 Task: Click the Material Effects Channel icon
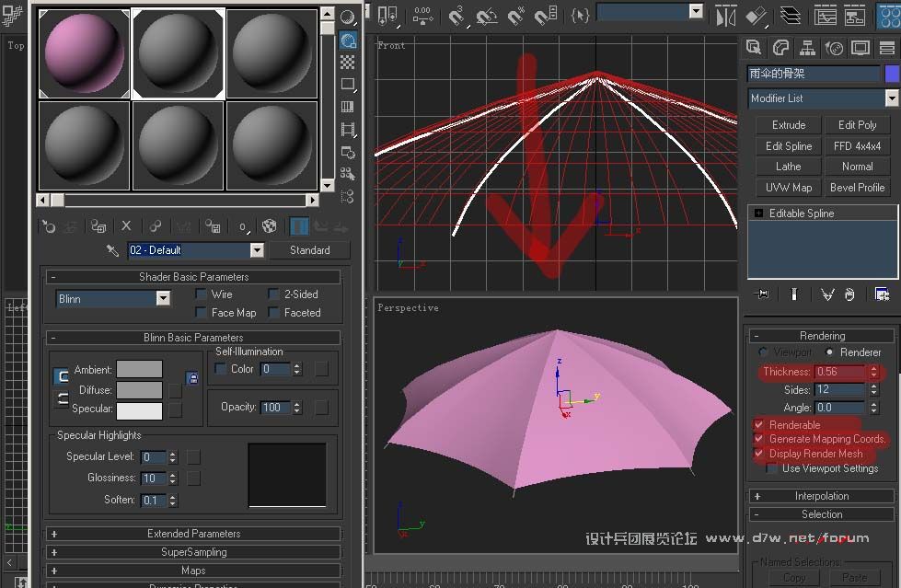(244, 227)
